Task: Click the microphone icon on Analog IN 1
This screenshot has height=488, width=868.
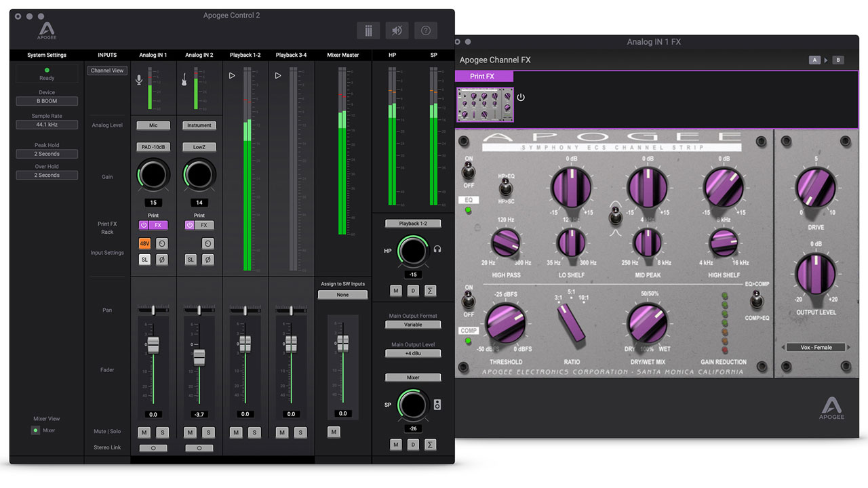Action: pos(139,80)
